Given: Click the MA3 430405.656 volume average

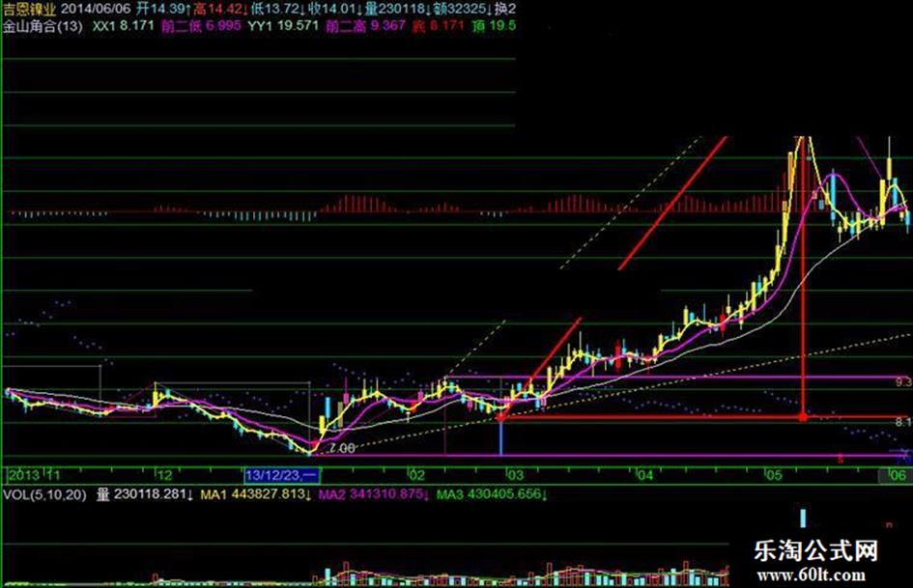Looking at the screenshot, I should click(492, 495).
